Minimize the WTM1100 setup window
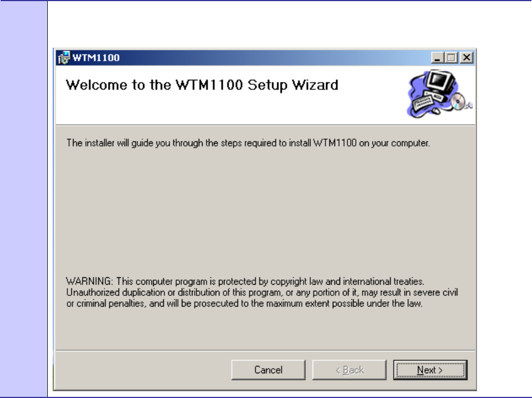 pos(437,57)
